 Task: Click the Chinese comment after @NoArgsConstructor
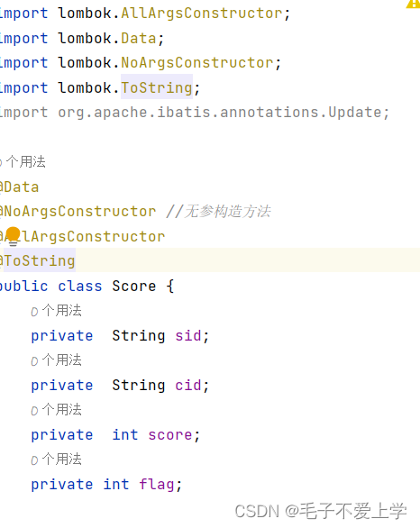(x=218, y=212)
